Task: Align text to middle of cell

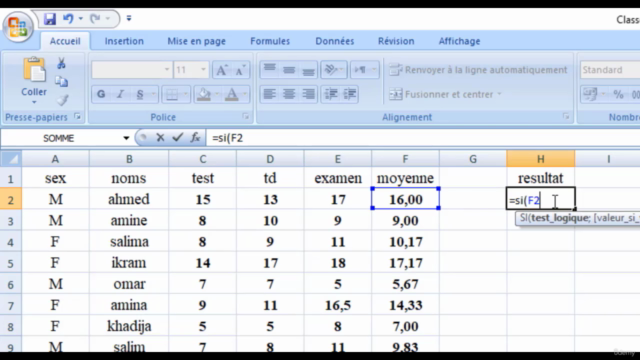Action: point(289,70)
